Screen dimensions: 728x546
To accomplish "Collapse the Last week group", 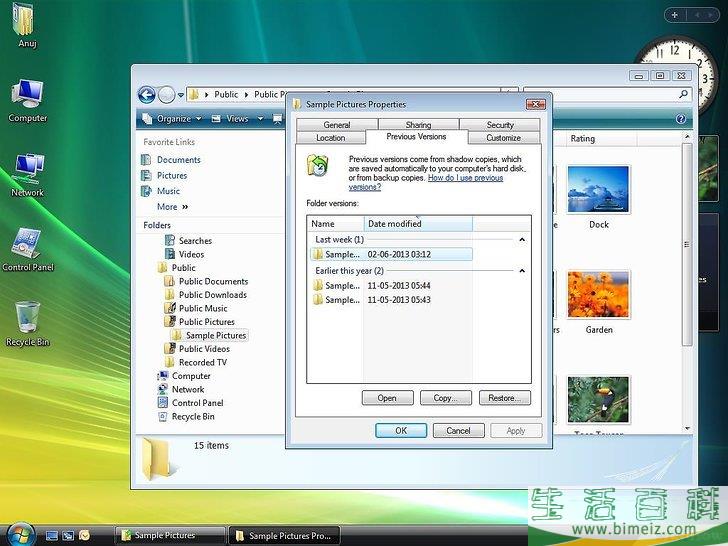I will [522, 240].
